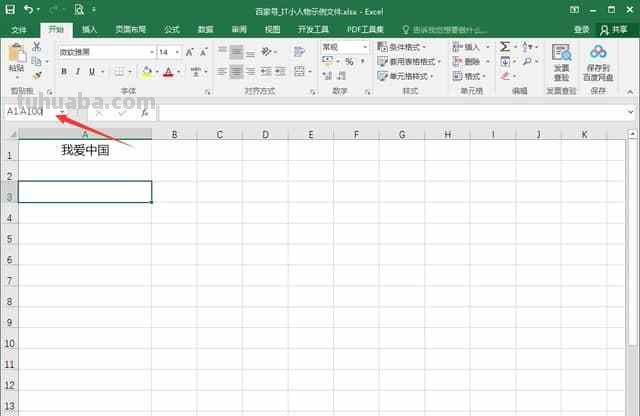
Task: Switch to the Formulas (公式) tab
Action: point(172,29)
